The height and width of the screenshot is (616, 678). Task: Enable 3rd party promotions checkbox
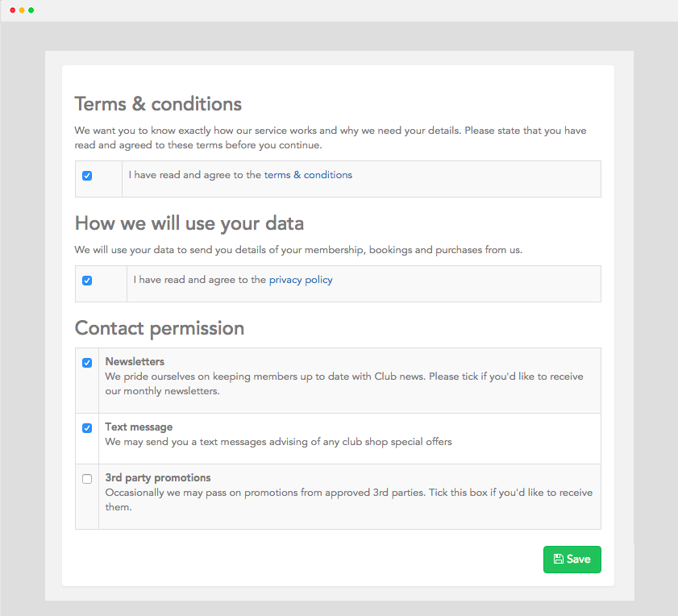pos(87,479)
